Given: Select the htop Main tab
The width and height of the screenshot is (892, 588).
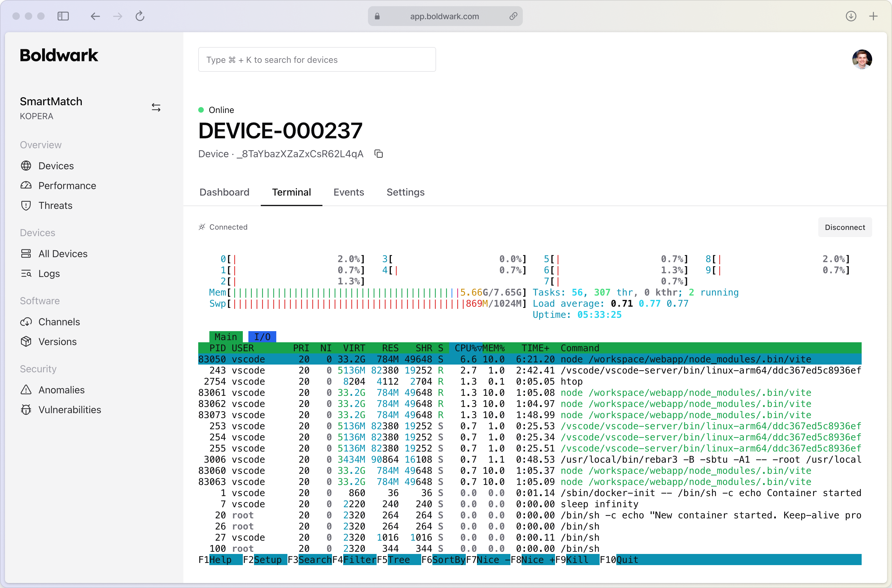Looking at the screenshot, I should tap(226, 337).
